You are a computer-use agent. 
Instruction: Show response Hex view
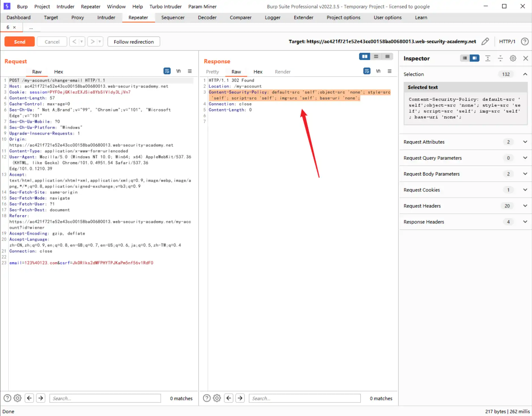pos(258,72)
